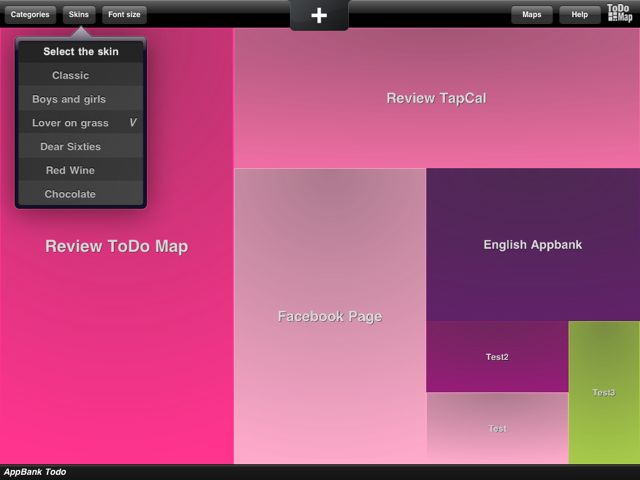This screenshot has height=480, width=640.
Task: Open the ToDo Map logo icon
Action: tap(620, 13)
